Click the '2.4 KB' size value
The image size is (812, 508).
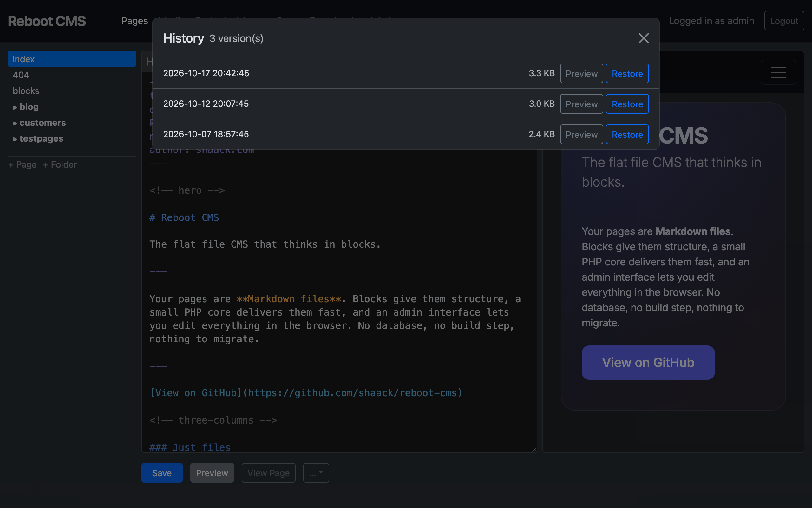(x=541, y=134)
